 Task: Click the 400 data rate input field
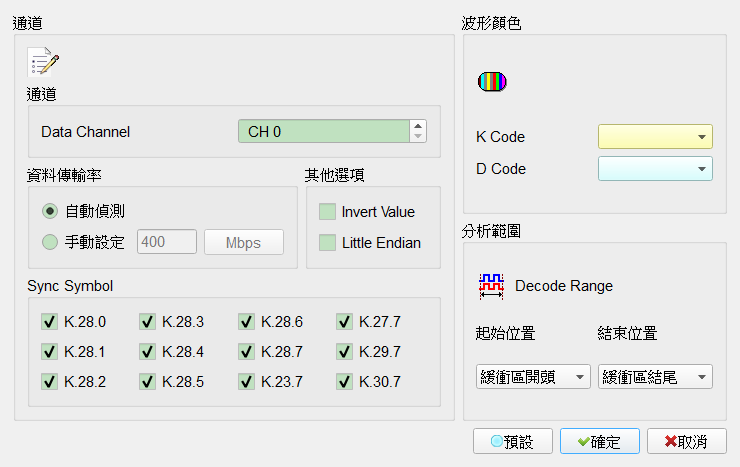tap(167, 242)
